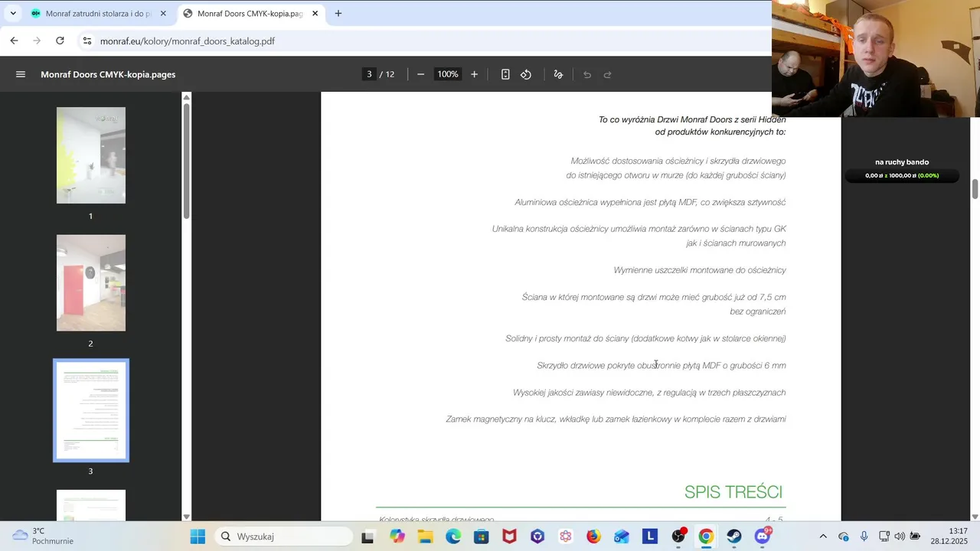This screenshot has height=551, width=980.
Task: Click the browser back arrow
Action: point(14,41)
